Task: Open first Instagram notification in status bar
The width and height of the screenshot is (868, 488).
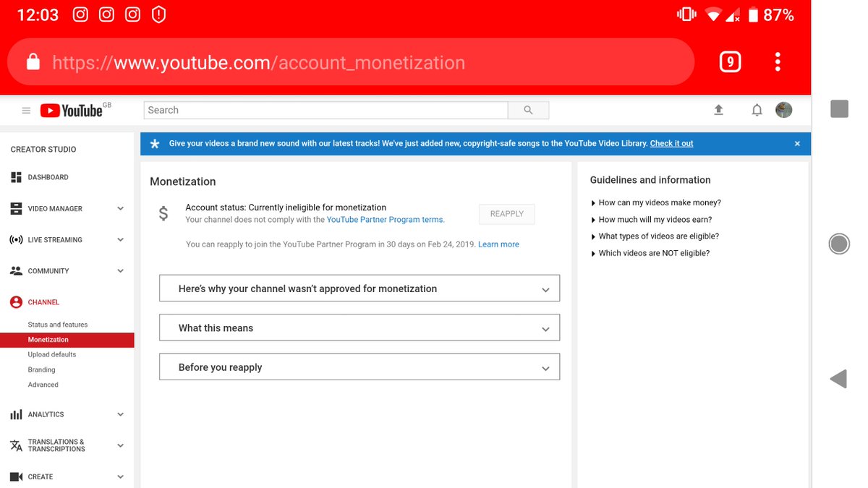Action: [x=80, y=14]
